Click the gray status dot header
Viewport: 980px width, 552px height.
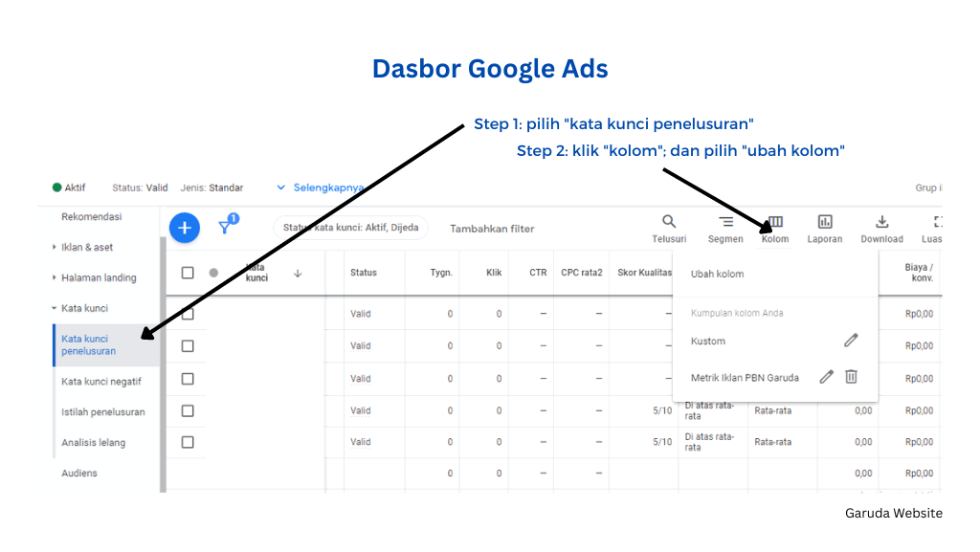click(x=213, y=273)
